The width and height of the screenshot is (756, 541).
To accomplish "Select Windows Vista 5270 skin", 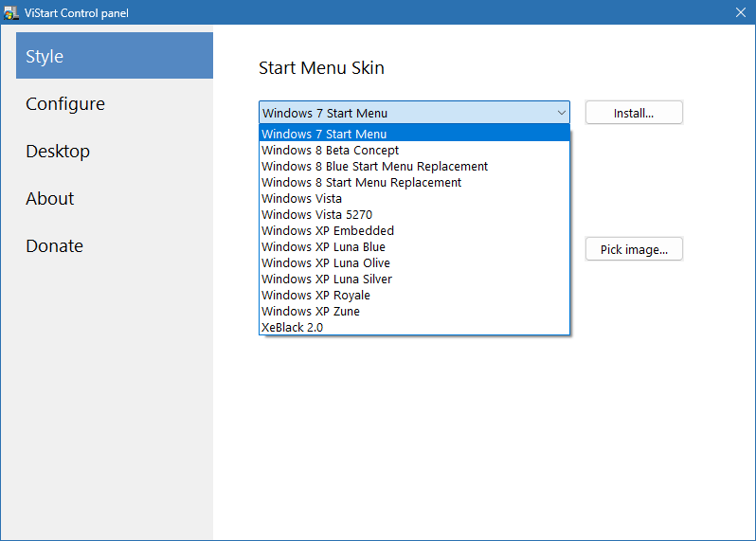I will [316, 214].
